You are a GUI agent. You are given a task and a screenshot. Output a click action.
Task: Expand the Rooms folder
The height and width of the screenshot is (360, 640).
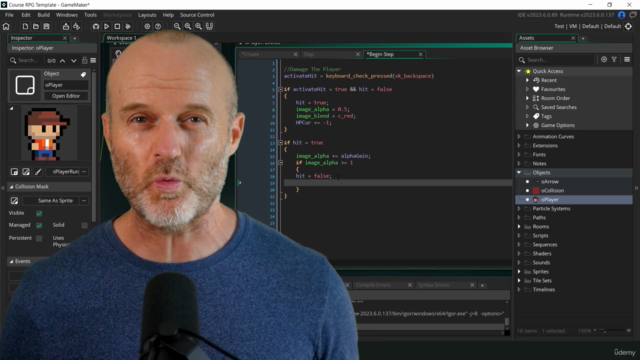tap(519, 227)
